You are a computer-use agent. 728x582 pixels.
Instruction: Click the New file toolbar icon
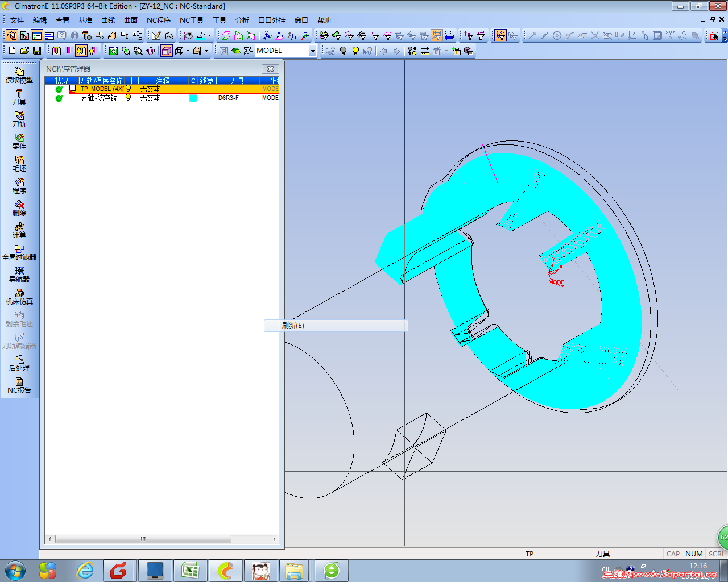pos(12,51)
